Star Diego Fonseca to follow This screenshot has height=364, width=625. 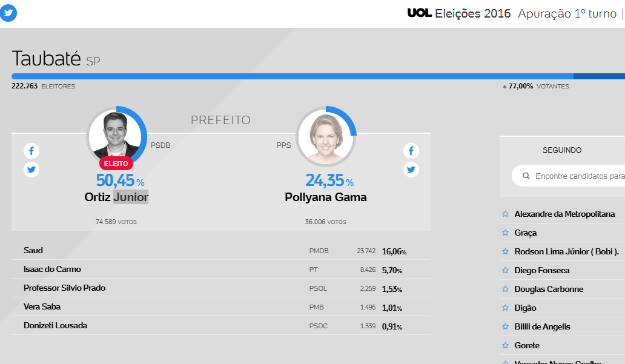(x=505, y=270)
